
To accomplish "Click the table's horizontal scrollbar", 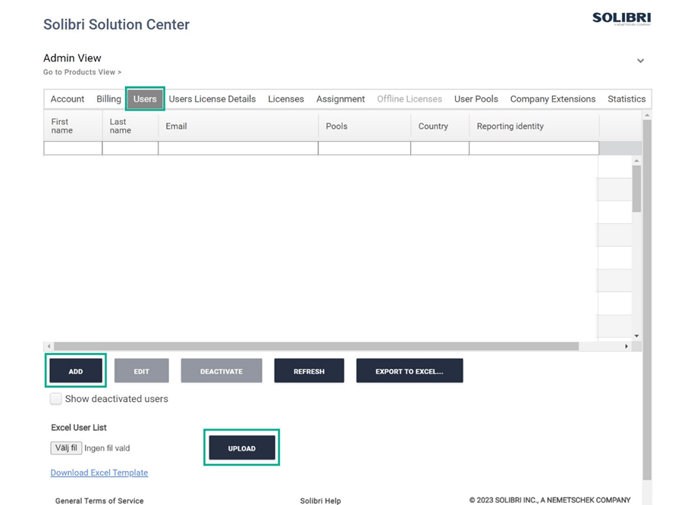I will point(310,346).
